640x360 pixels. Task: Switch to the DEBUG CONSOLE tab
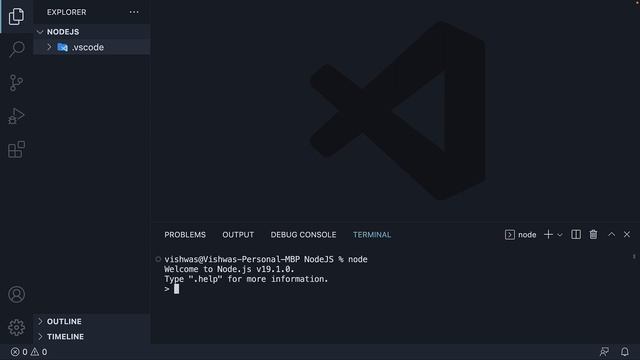[303, 235]
